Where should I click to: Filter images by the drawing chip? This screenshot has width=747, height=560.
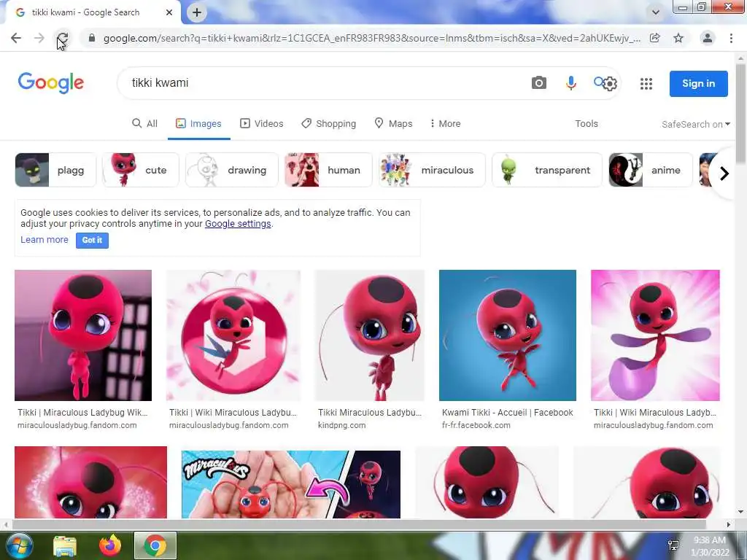coord(231,170)
